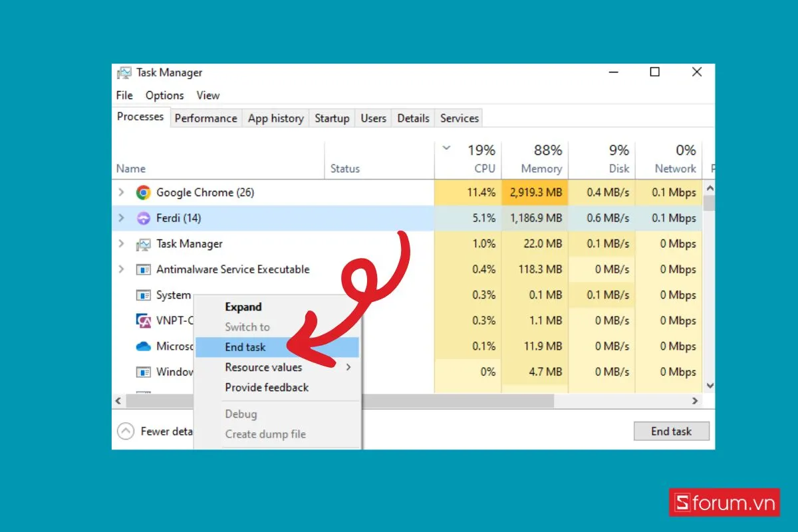The width and height of the screenshot is (798, 532).
Task: Switch to the Performance tab
Action: tap(205, 118)
